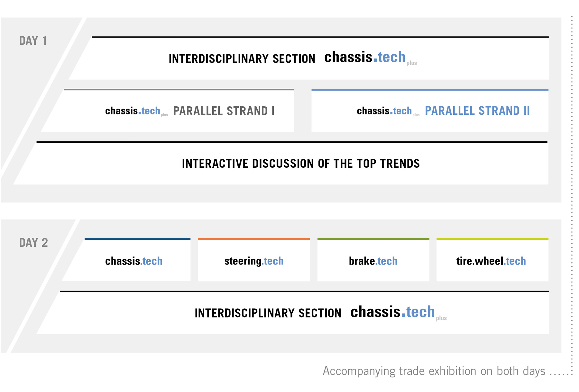Click the dark blue bar above chassis.tech
This screenshot has width=579, height=392.
click(137, 239)
